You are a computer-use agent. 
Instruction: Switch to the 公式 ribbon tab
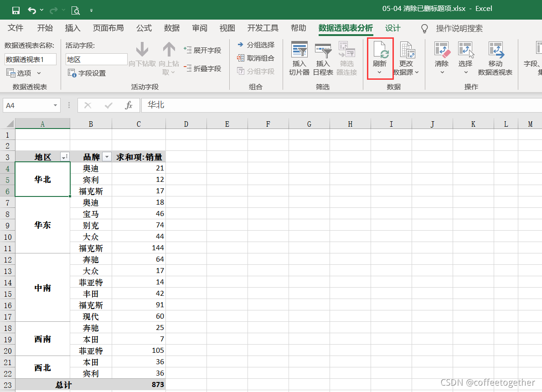coord(144,28)
